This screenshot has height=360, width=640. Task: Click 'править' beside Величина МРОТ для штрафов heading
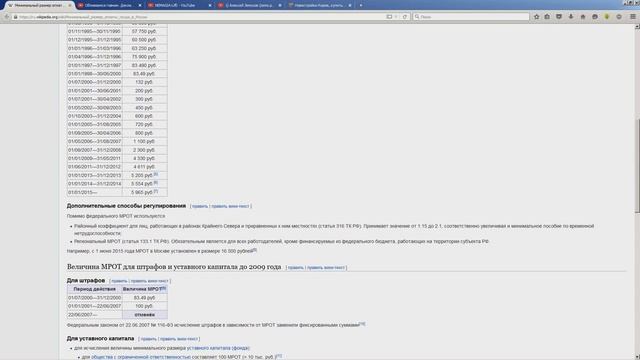pos(296,268)
